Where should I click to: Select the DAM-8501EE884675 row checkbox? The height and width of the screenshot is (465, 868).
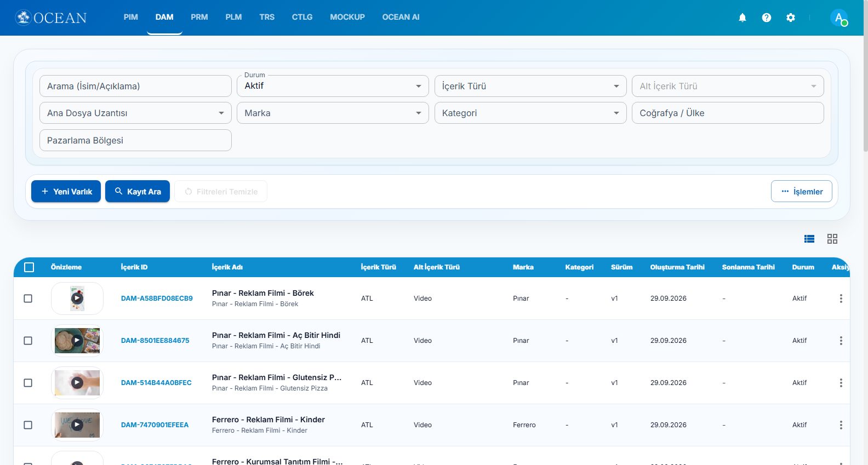tap(28, 341)
